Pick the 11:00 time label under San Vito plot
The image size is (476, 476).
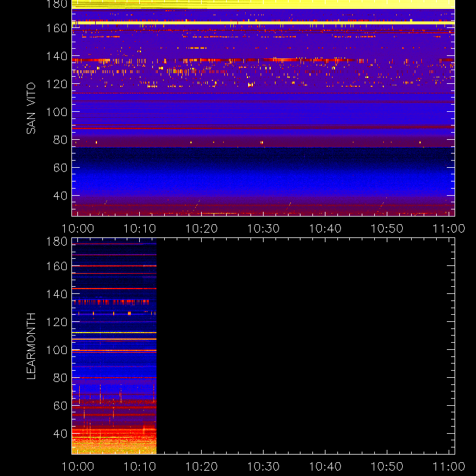tap(449, 228)
